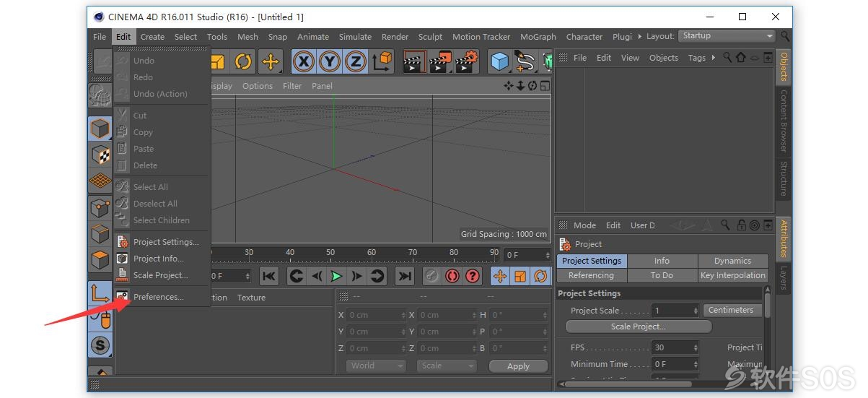
Task: Toggle Scale keying icon on timeline bar
Action: point(520,276)
